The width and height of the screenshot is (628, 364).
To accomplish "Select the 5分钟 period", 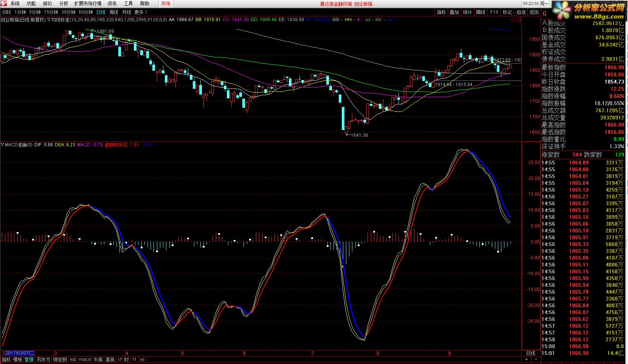I will pos(35,12).
